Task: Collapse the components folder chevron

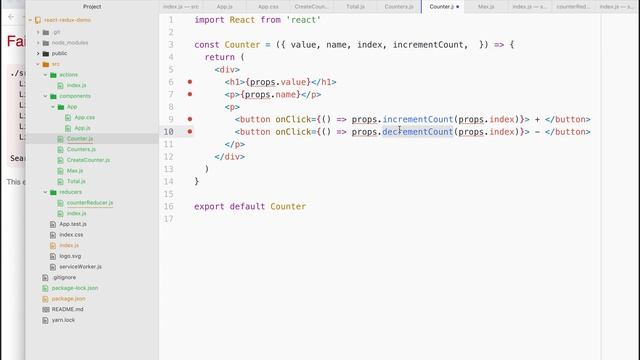Action: click(45, 96)
